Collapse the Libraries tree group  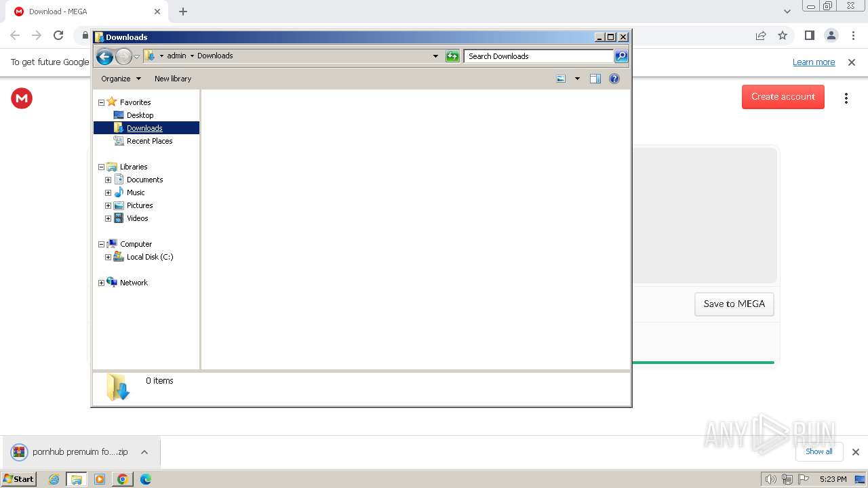click(x=101, y=167)
